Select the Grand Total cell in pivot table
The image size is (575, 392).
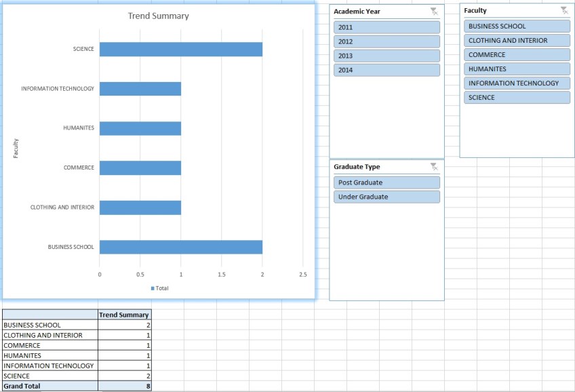pos(49,386)
